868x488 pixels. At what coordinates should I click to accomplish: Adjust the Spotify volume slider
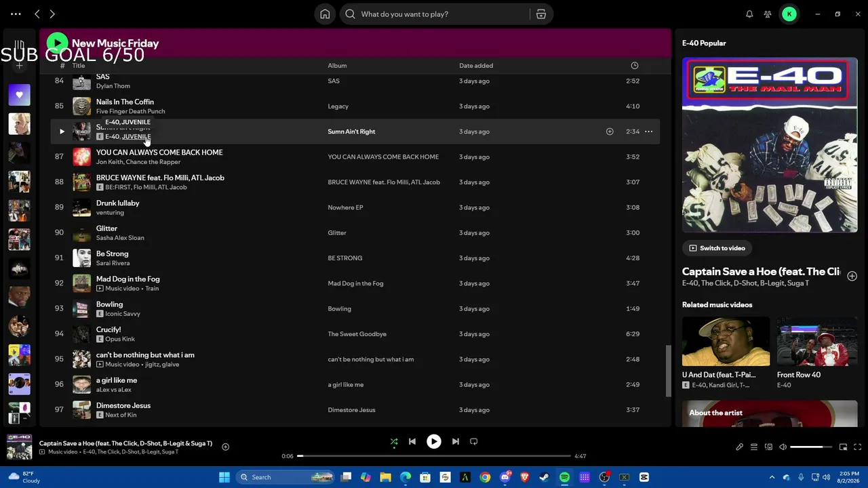point(811,447)
